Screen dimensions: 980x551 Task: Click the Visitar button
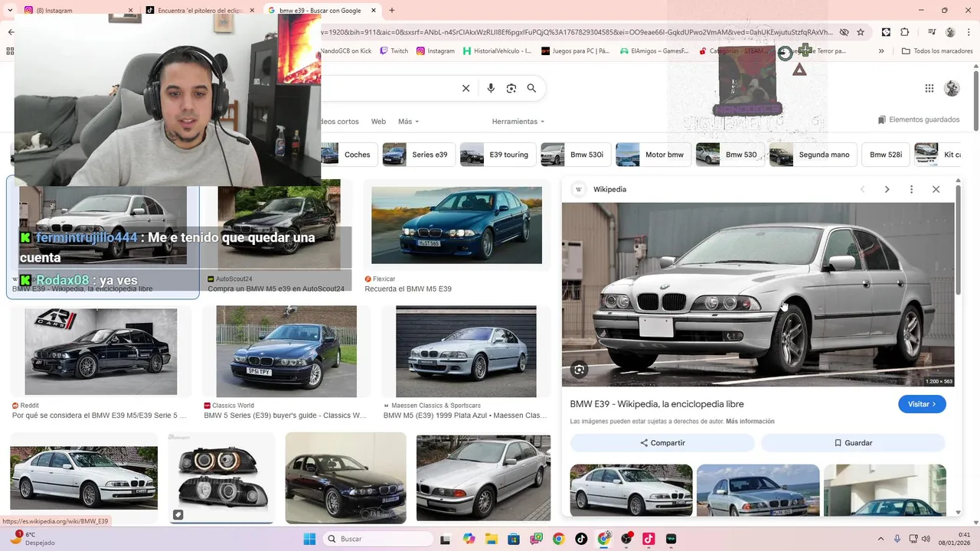pos(922,404)
